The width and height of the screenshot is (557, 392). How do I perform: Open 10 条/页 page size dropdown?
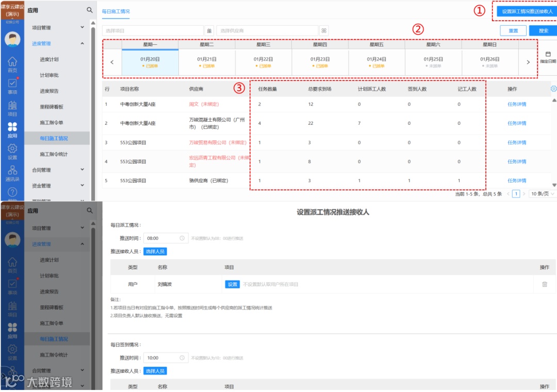point(542,194)
